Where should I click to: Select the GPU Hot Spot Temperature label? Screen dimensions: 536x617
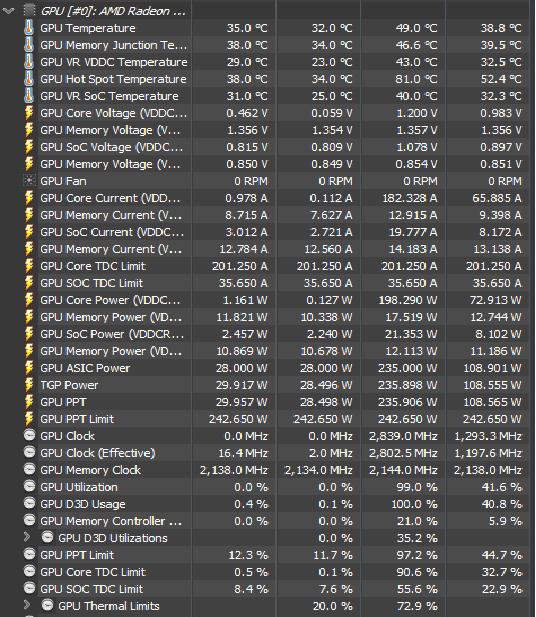pyautogui.click(x=113, y=79)
